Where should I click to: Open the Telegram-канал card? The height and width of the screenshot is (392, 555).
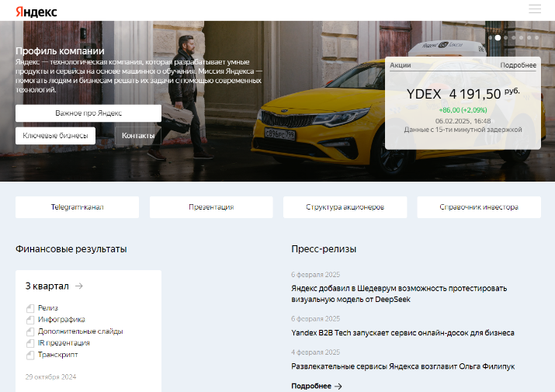(x=77, y=207)
